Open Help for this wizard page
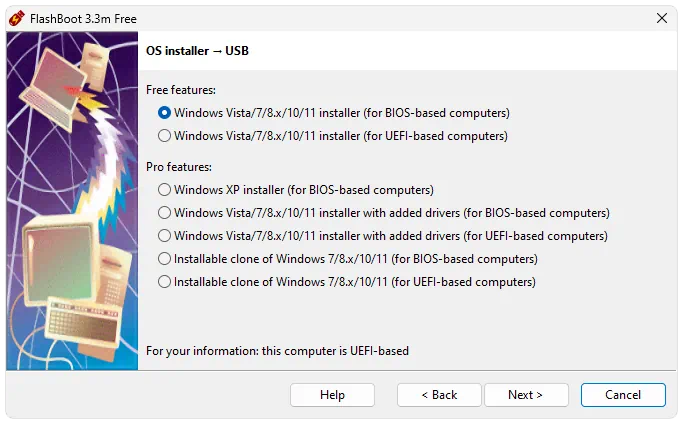Viewport: 684px width, 426px height. (x=332, y=395)
